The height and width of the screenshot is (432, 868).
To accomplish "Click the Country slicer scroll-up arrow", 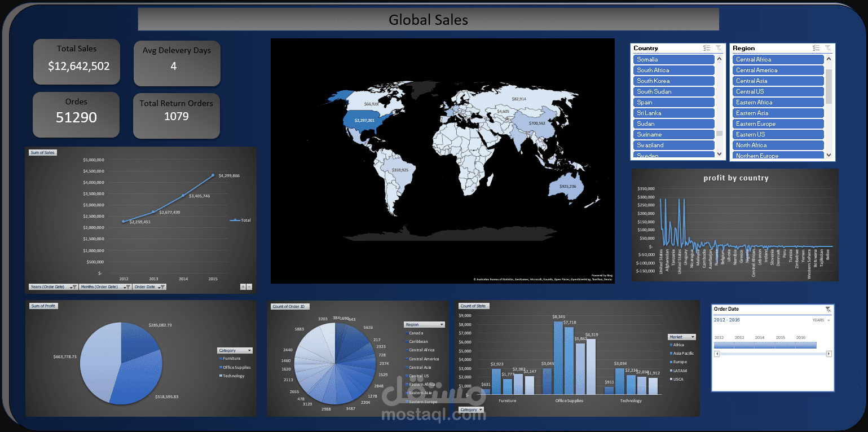I will (x=719, y=59).
